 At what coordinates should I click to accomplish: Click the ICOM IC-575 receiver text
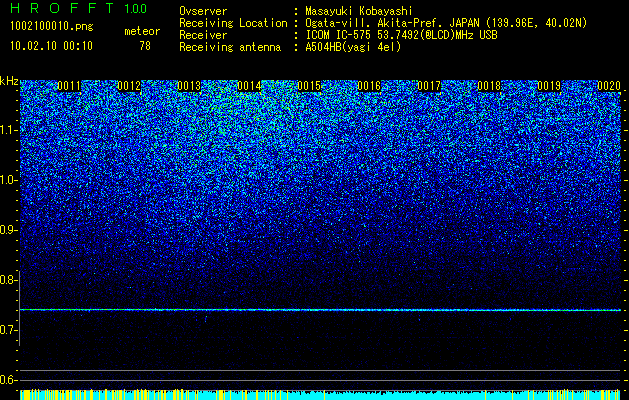pyautogui.click(x=401, y=35)
